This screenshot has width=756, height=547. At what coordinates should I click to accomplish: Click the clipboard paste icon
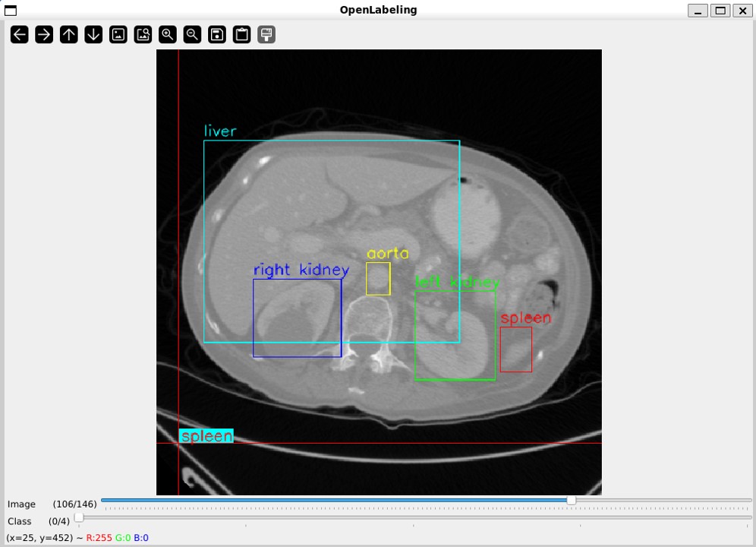click(x=242, y=34)
